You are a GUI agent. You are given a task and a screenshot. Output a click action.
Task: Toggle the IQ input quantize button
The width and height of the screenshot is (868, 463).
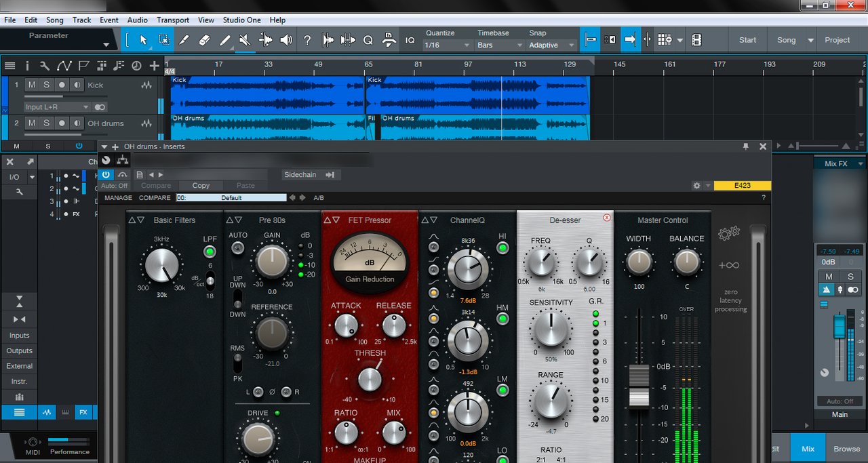(x=410, y=41)
